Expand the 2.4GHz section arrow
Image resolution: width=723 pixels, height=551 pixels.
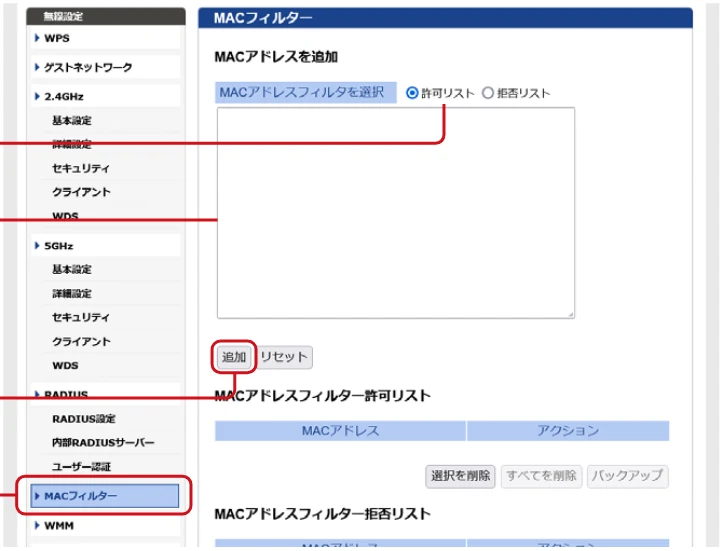(37, 96)
